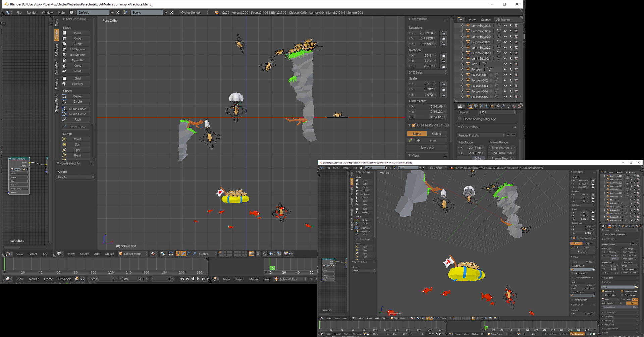Click Object button under Grease Pencil, top window
644x337 pixels.
tap(436, 134)
